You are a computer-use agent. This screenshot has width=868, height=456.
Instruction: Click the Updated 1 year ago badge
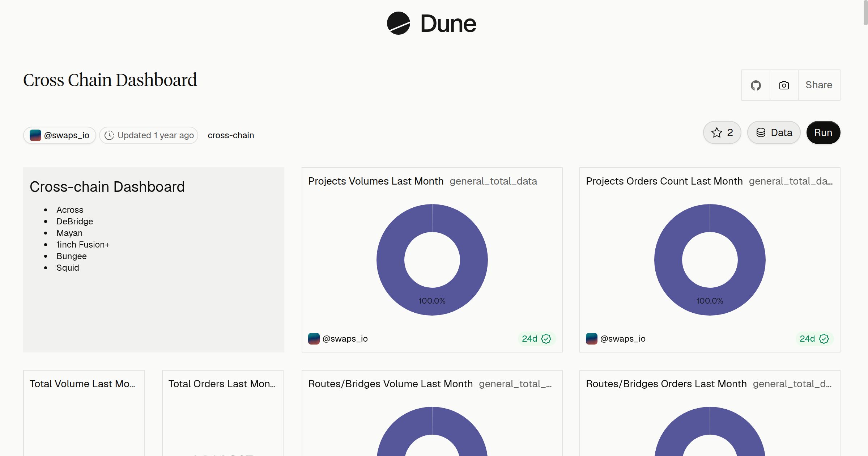[149, 135]
